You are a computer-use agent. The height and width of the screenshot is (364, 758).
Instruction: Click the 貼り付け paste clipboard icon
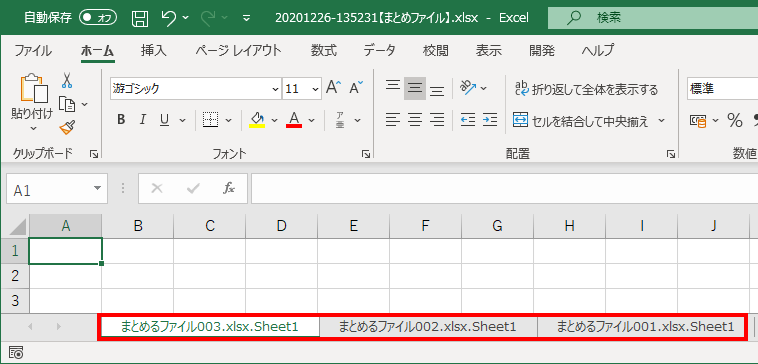click(x=34, y=88)
